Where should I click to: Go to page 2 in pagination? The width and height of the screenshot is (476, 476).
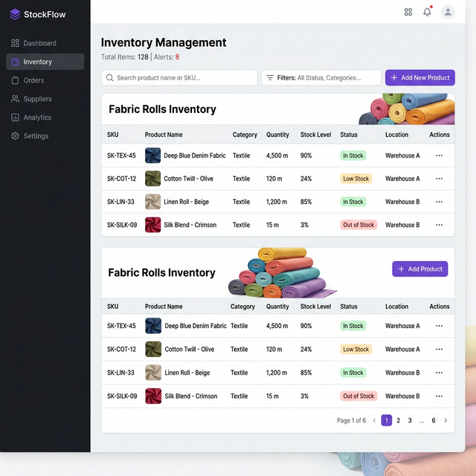(398, 420)
